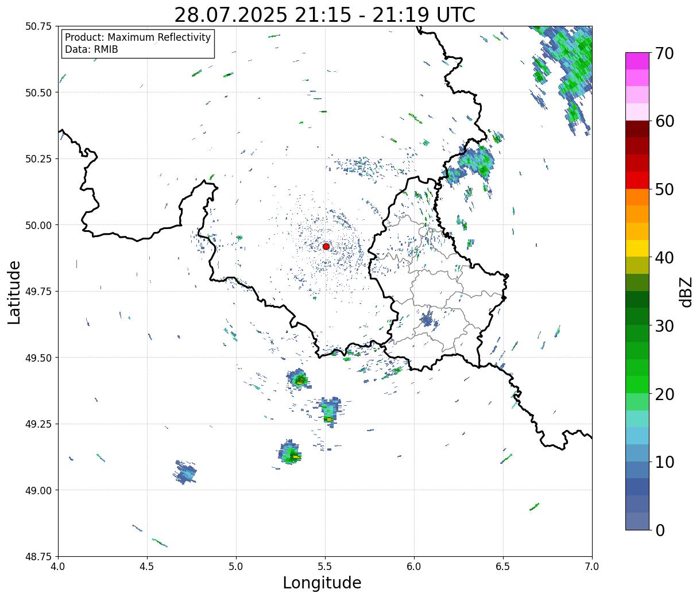700x597 pixels.
Task: Click the colorbar tick label 40
Action: [x=664, y=258]
